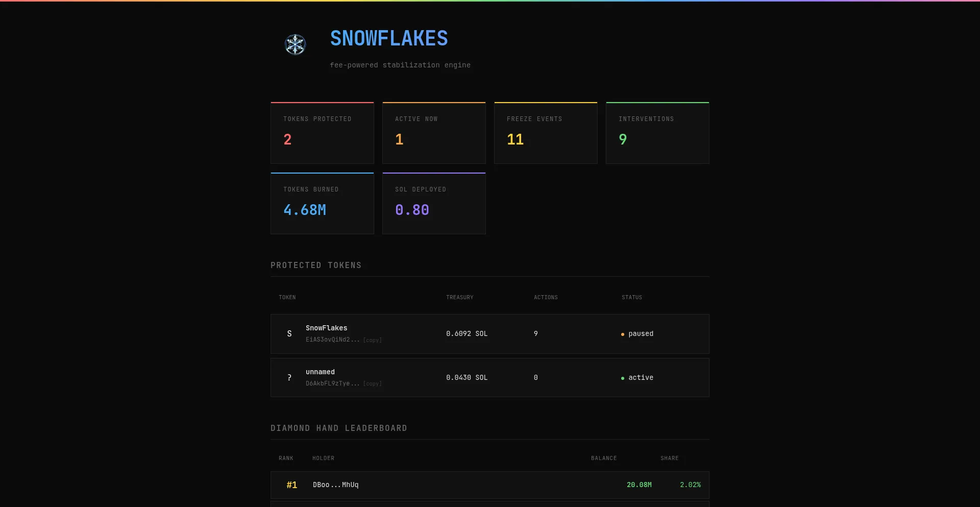Click the orange paused status dot

pos(622,334)
